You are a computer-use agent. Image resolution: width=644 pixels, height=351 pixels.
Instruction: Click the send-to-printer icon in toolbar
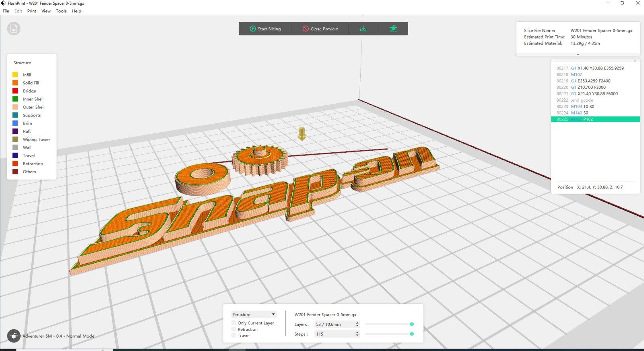(393, 29)
